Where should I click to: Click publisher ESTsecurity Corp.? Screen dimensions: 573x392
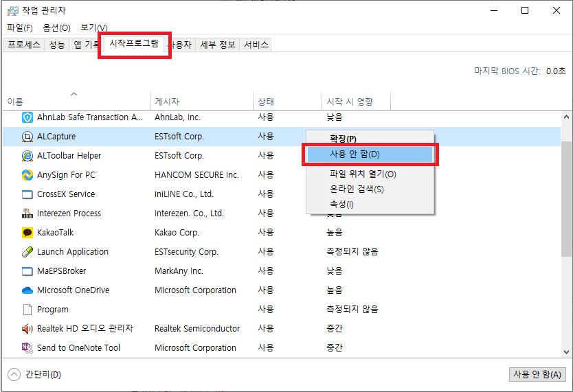[x=186, y=252]
